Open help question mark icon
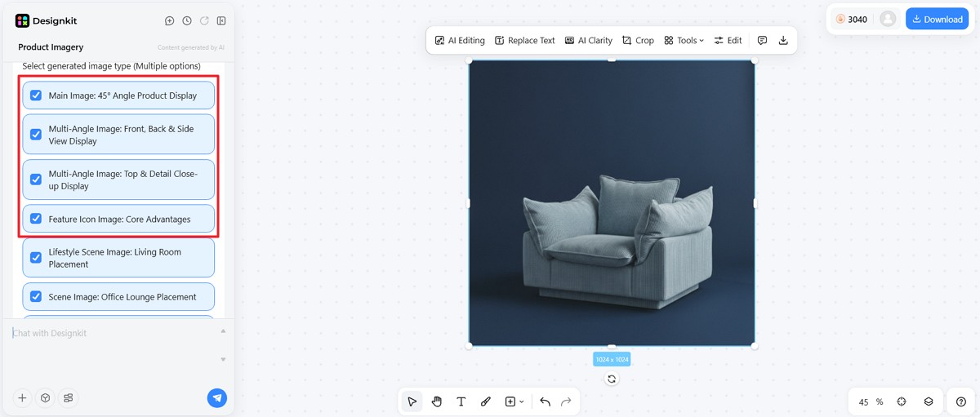This screenshot has height=417, width=980. [x=961, y=401]
